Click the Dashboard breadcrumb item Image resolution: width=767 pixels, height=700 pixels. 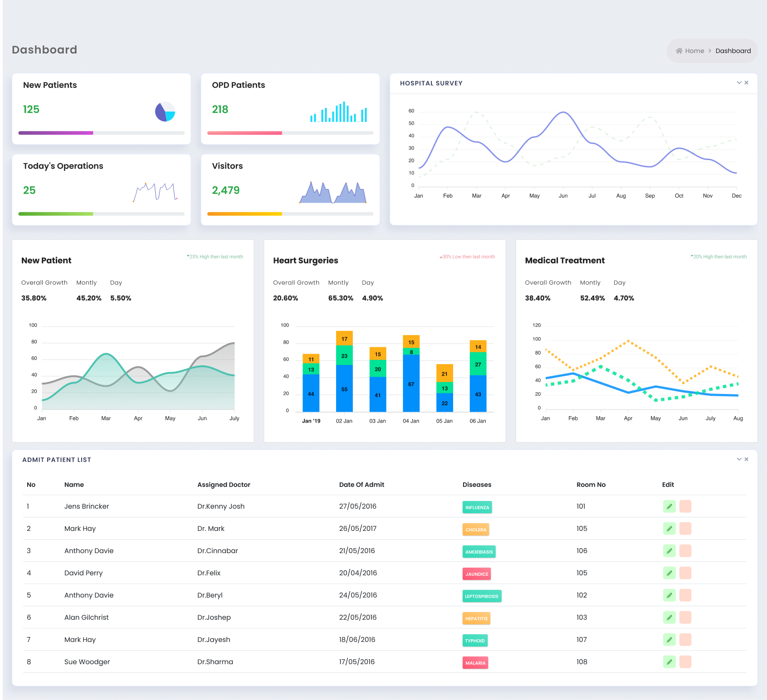(733, 51)
